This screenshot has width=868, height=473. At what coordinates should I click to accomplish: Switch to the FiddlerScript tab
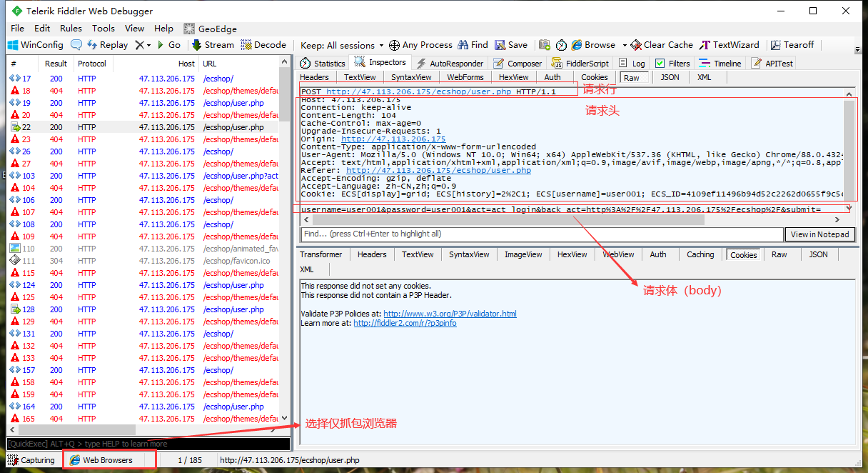(582, 64)
